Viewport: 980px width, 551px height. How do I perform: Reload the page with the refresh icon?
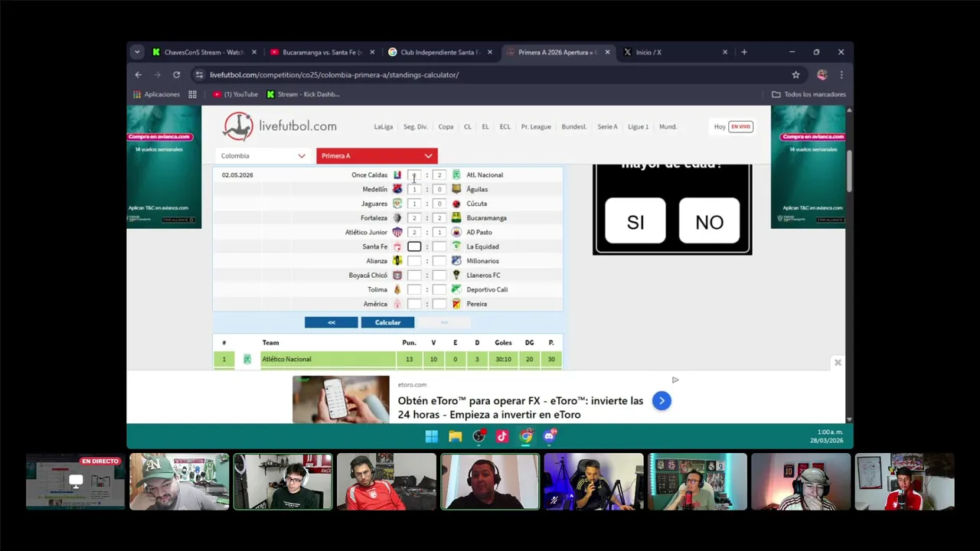point(176,74)
